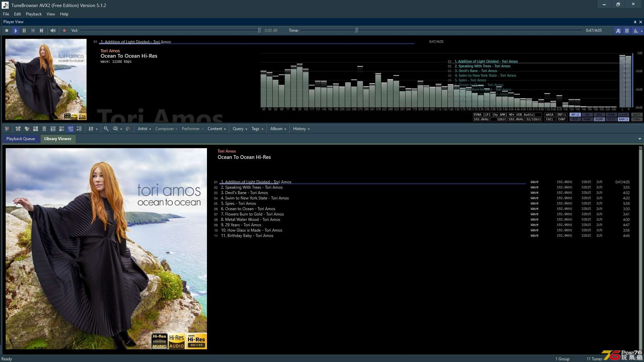Open the Edit menu
Image resolution: width=644 pixels, height=362 pixels.
17,14
